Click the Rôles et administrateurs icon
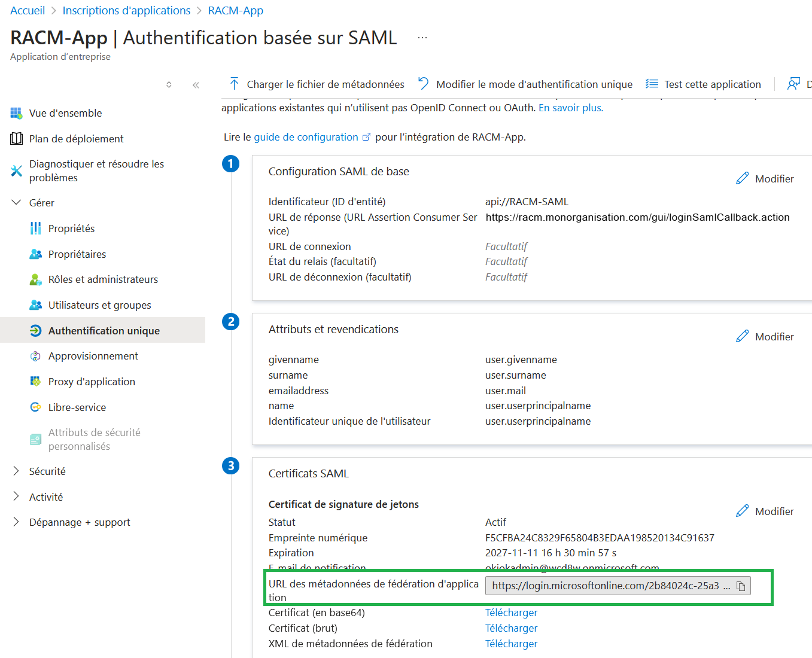The image size is (812, 658). coord(36,279)
